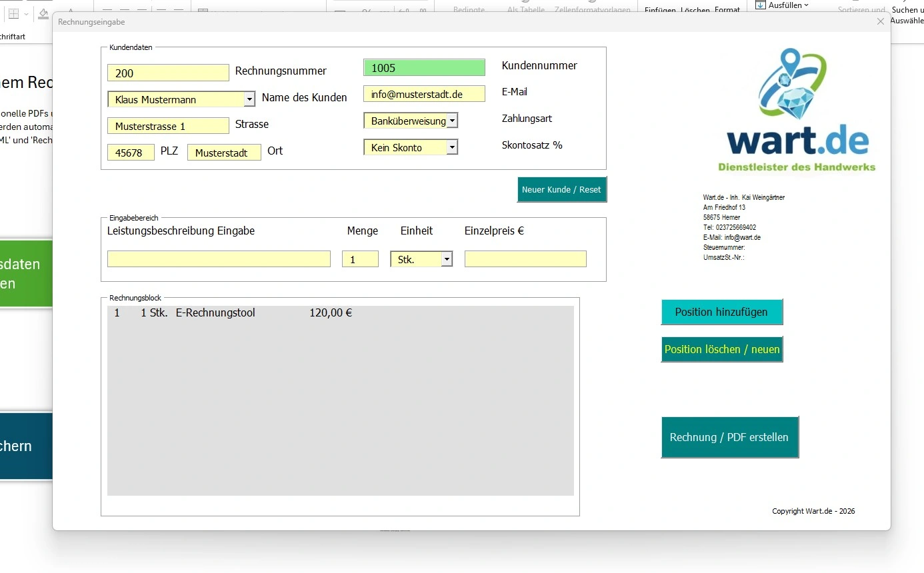Click the Ausfüllen fill-down icon
The image size is (924, 573).
point(761,5)
